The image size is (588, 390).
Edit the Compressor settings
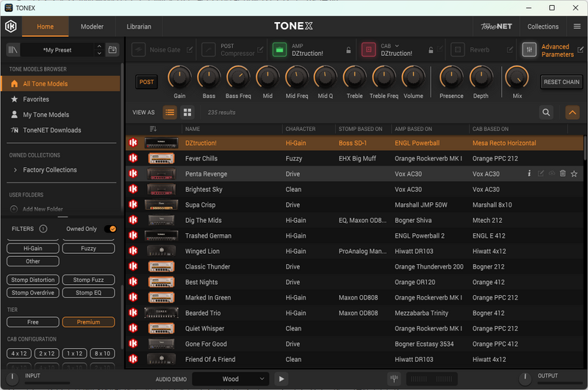(x=260, y=49)
